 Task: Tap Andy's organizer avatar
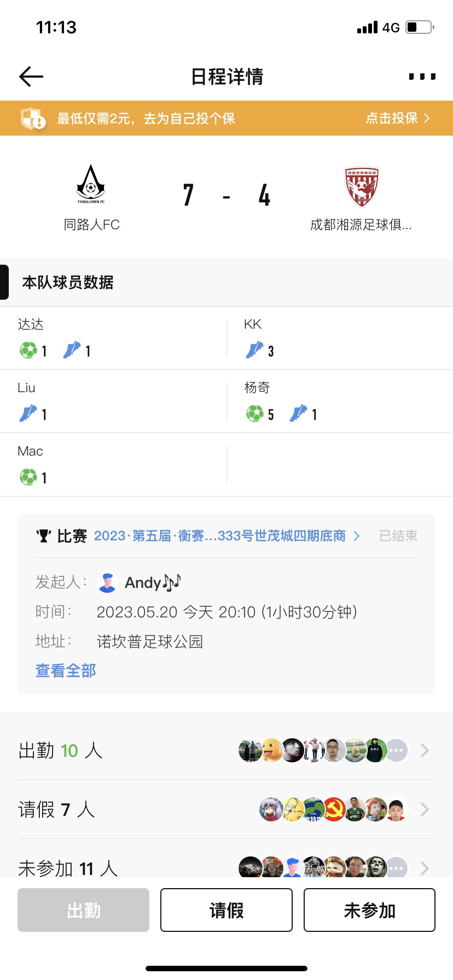pos(107,583)
